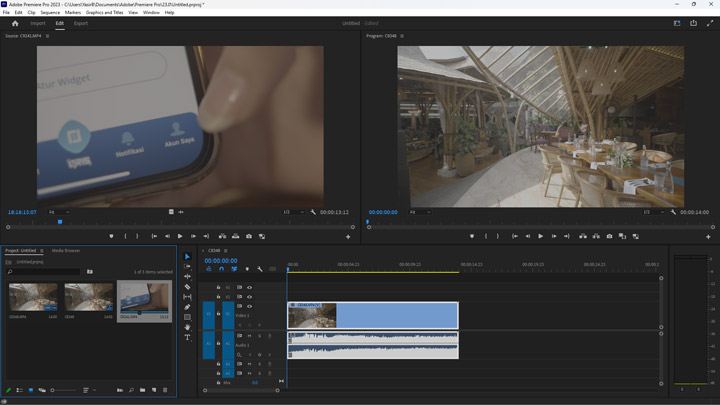Export frame from Source monitor camera
The height and width of the screenshot is (405, 720).
pyautogui.click(x=249, y=236)
